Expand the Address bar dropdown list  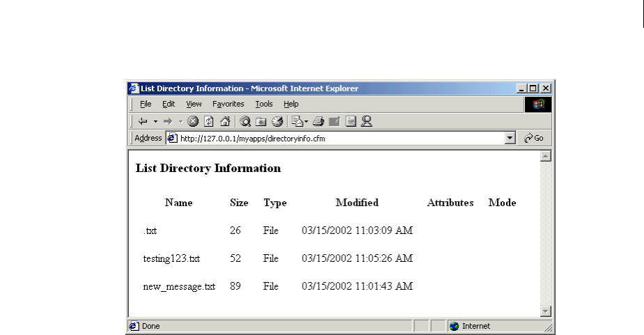click(x=510, y=138)
